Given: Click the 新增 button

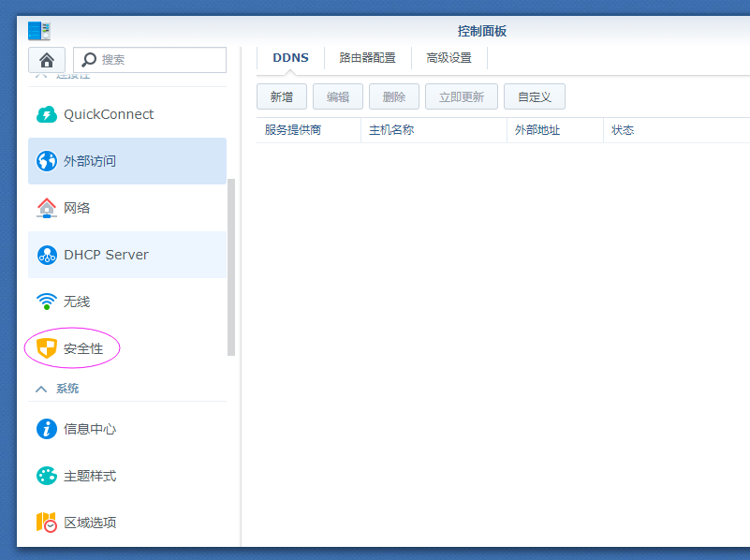Looking at the screenshot, I should click(282, 96).
